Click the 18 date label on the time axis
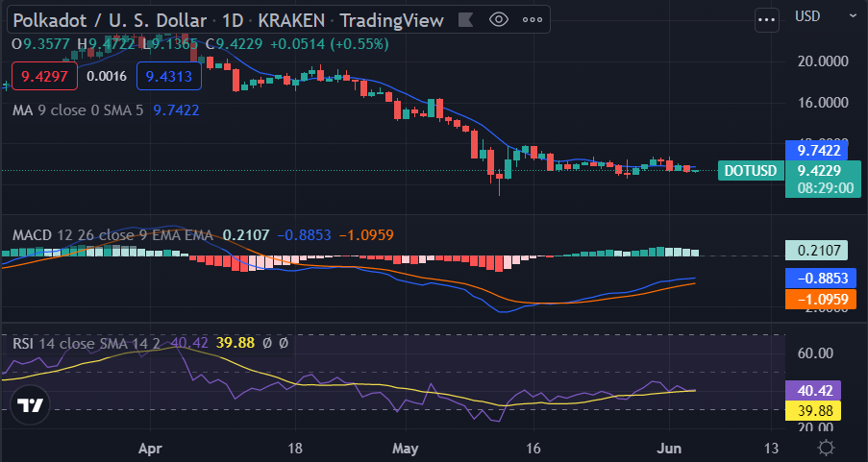 (x=295, y=449)
